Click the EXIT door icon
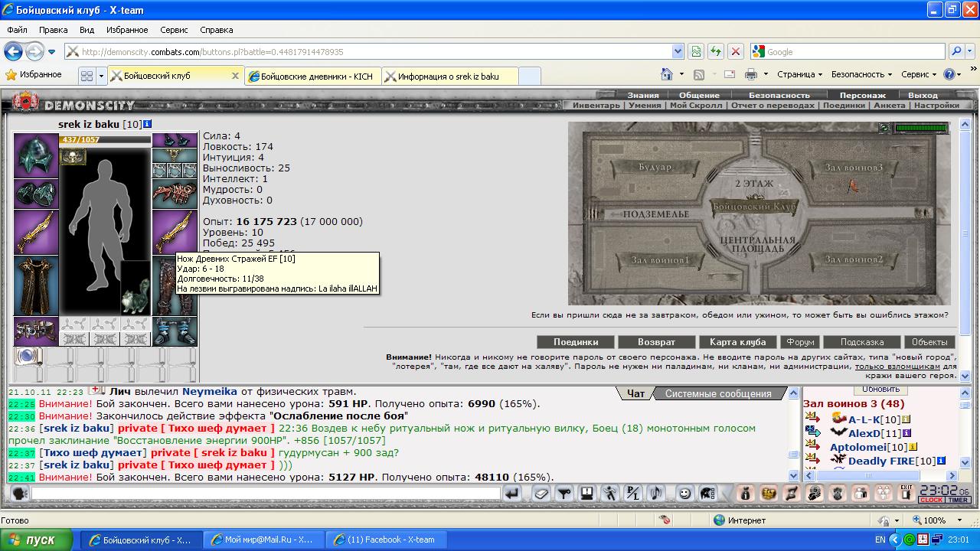The width and height of the screenshot is (980, 551). tap(906, 494)
